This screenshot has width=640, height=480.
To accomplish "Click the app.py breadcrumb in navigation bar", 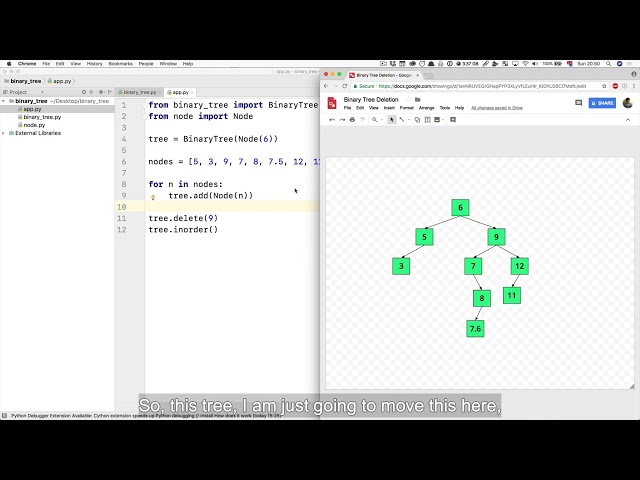I will click(x=60, y=81).
